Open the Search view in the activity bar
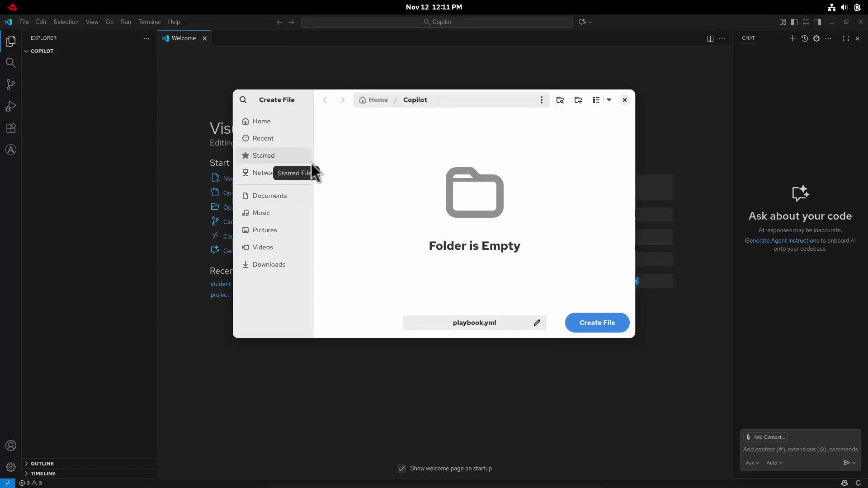The image size is (868, 488). click(10, 63)
